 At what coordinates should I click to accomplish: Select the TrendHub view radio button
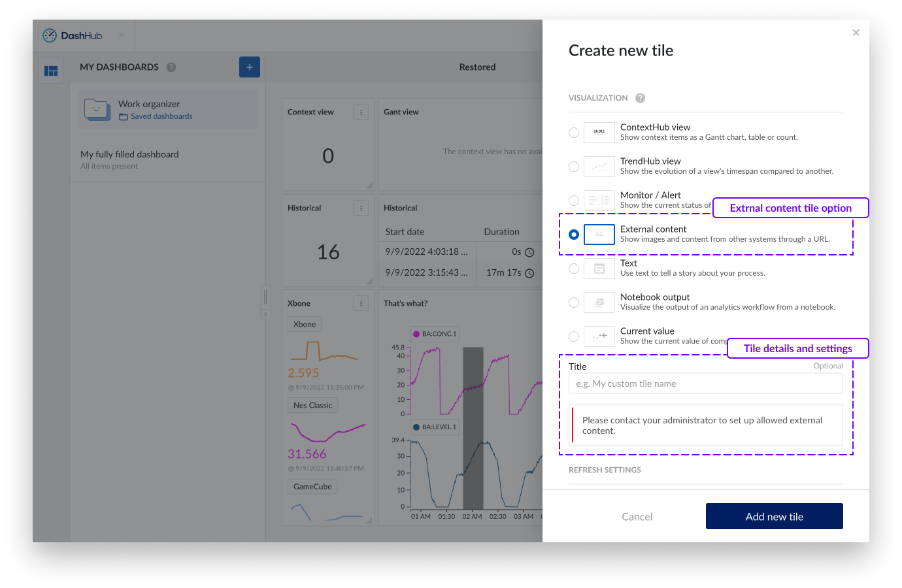(574, 167)
